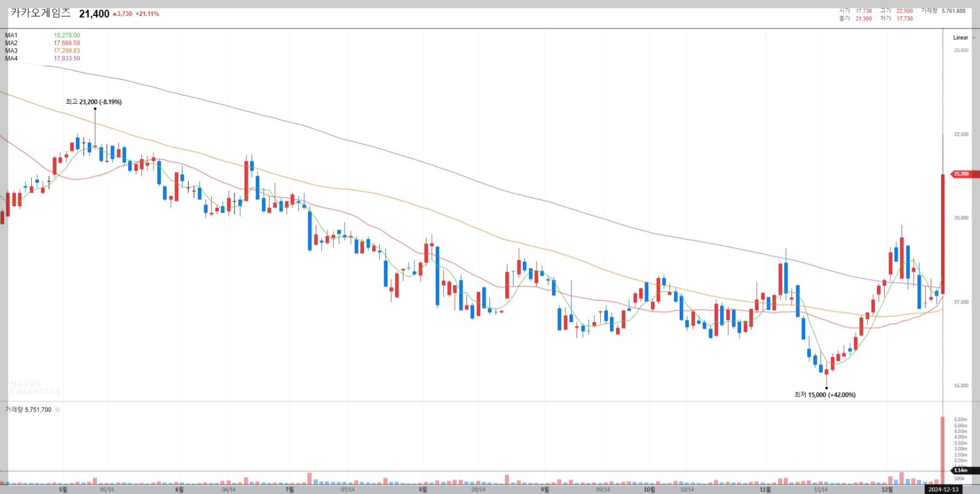Select the MA4 value 17,933.50
The height and width of the screenshot is (494, 980).
tap(67, 59)
